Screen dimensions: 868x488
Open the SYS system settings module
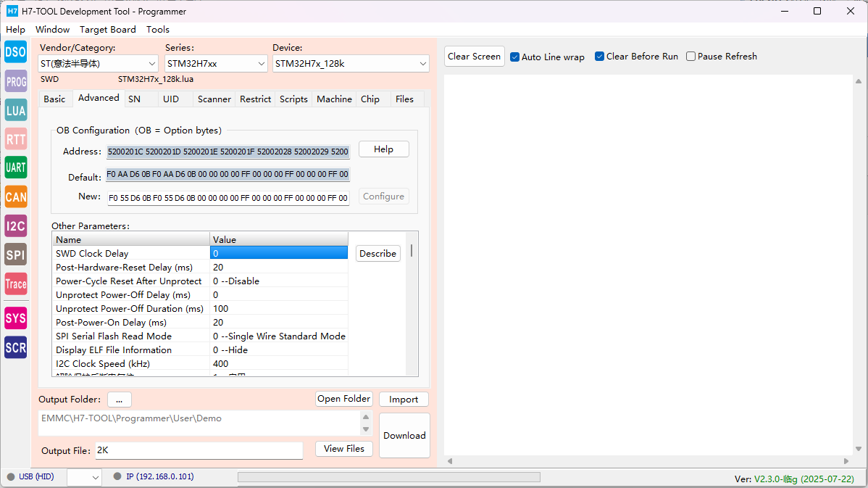point(15,318)
